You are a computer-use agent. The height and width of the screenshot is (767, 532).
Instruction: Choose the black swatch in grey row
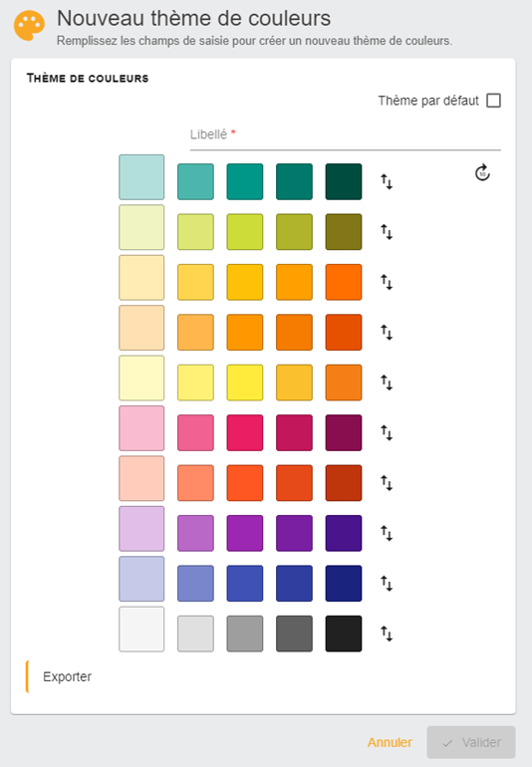tap(344, 634)
